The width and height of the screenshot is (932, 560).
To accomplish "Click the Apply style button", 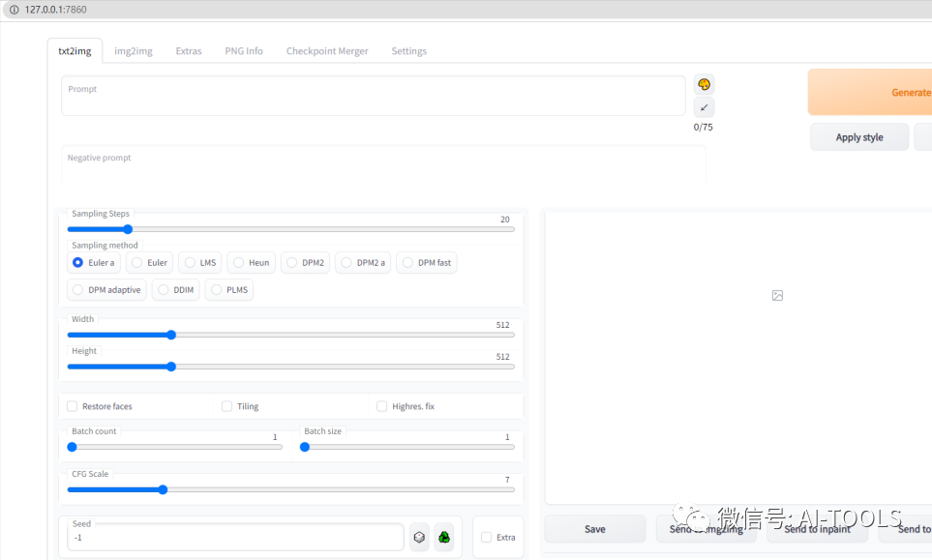I will 859,137.
